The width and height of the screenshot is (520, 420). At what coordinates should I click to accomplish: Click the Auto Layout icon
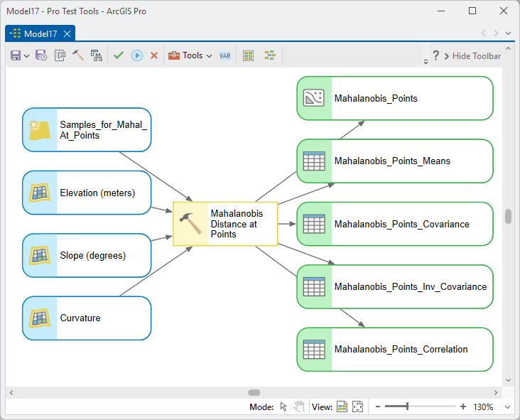pos(270,55)
